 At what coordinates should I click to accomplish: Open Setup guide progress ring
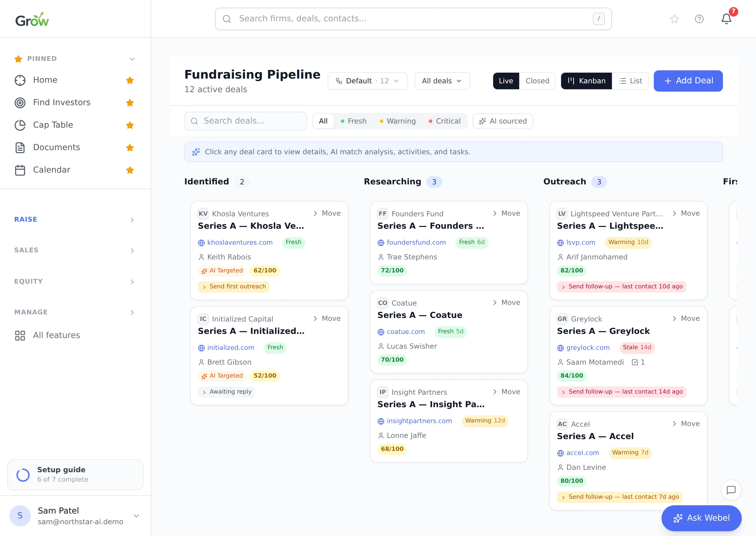(23, 475)
